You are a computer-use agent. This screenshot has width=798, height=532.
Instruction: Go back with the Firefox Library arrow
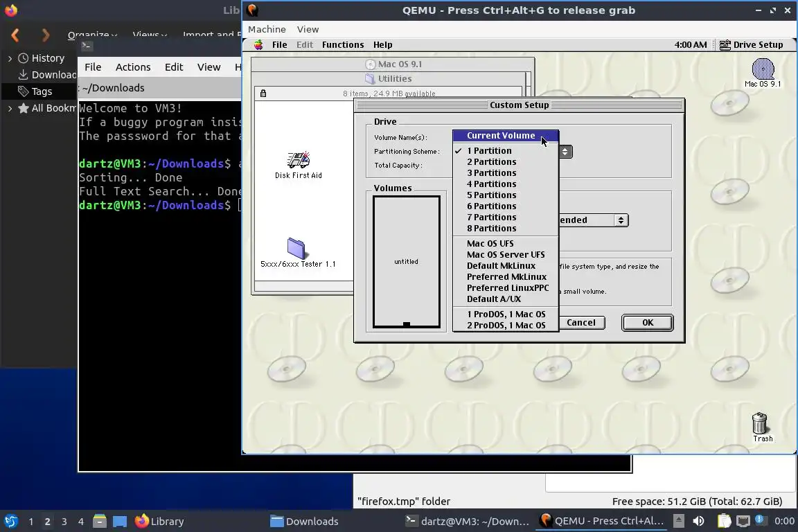(15, 35)
